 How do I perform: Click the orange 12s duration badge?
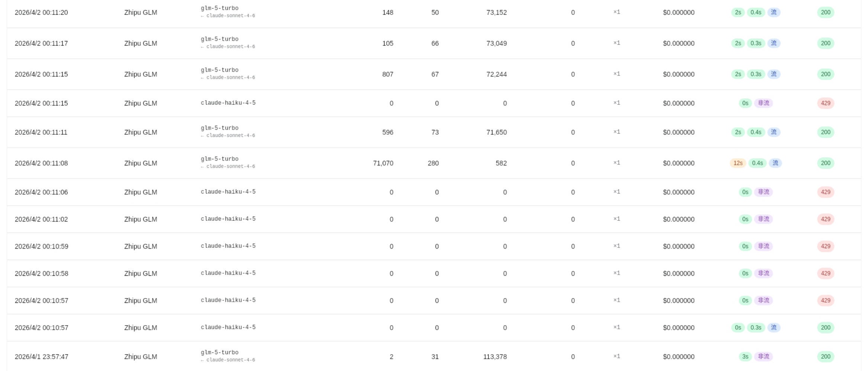pyautogui.click(x=738, y=163)
